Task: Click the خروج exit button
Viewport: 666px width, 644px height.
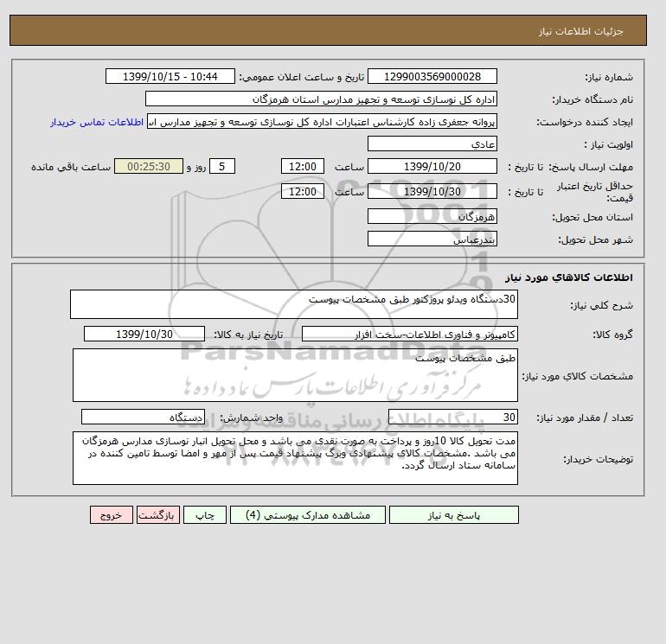Action: click(112, 515)
